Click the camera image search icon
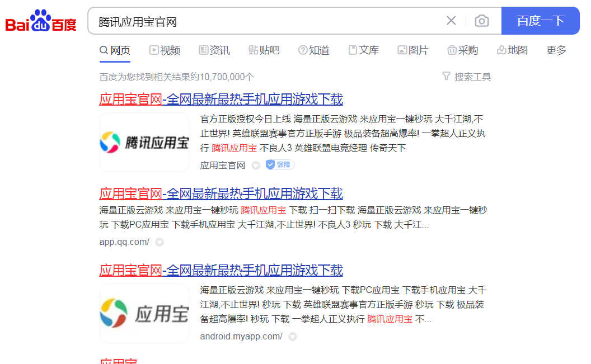Screen dimensions: 591x364 tap(481, 21)
